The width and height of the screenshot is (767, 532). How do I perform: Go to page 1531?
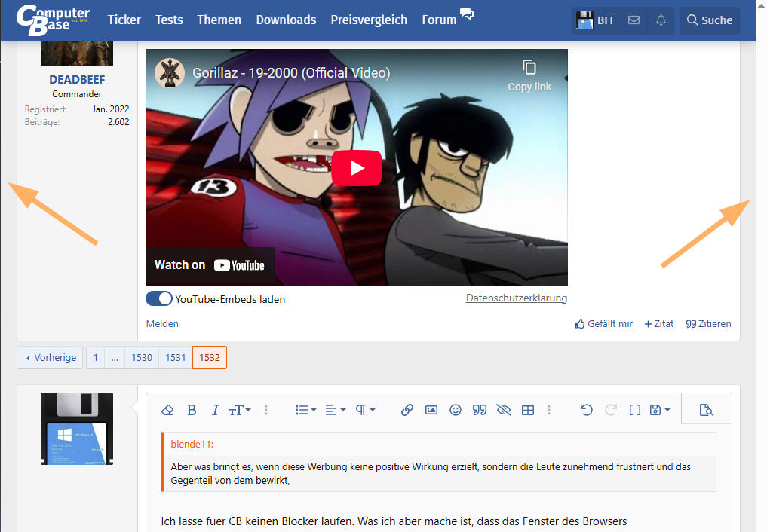176,358
